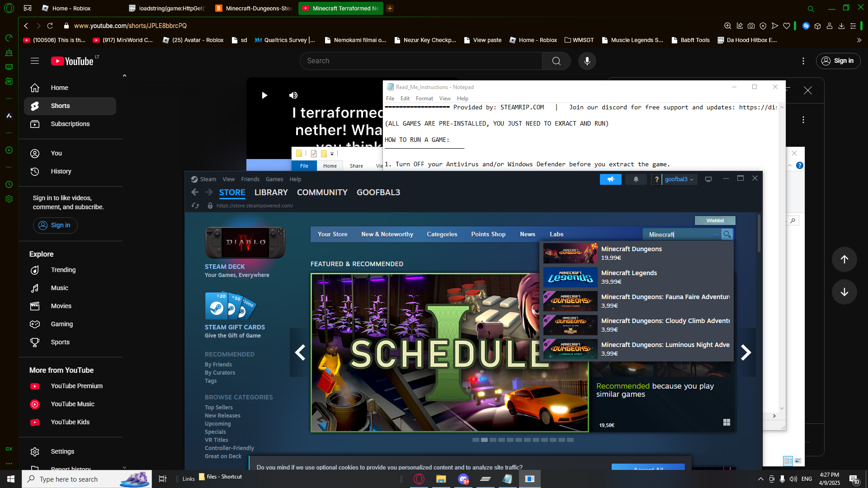Click the Steam Deck Diablo thumbnail
This screenshot has width=868, height=488.
tap(245, 243)
